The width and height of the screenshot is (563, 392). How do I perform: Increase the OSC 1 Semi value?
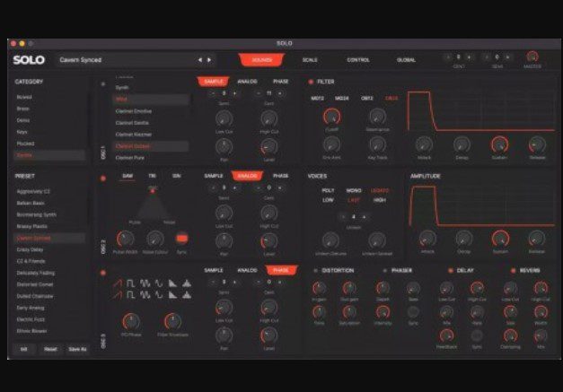pyautogui.click(x=235, y=93)
